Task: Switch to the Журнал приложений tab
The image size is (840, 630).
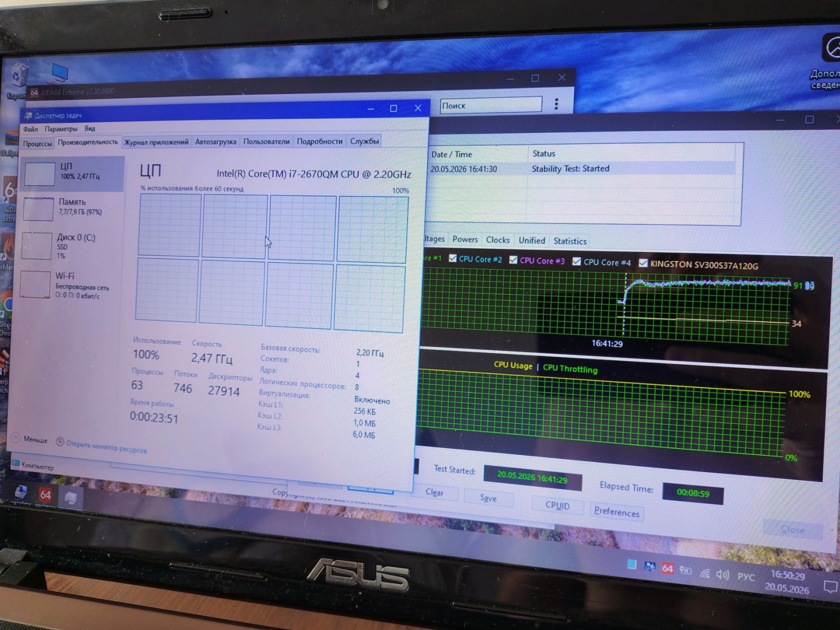Action: [x=156, y=142]
